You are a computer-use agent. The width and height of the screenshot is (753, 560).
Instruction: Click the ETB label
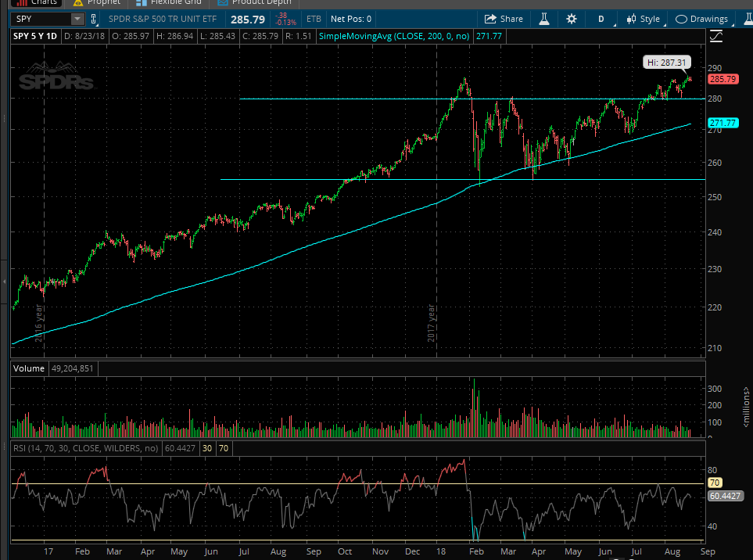point(314,20)
